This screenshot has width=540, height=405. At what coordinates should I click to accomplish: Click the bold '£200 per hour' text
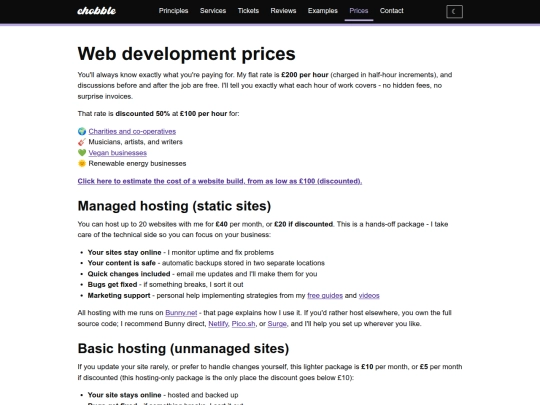pyautogui.click(x=304, y=75)
